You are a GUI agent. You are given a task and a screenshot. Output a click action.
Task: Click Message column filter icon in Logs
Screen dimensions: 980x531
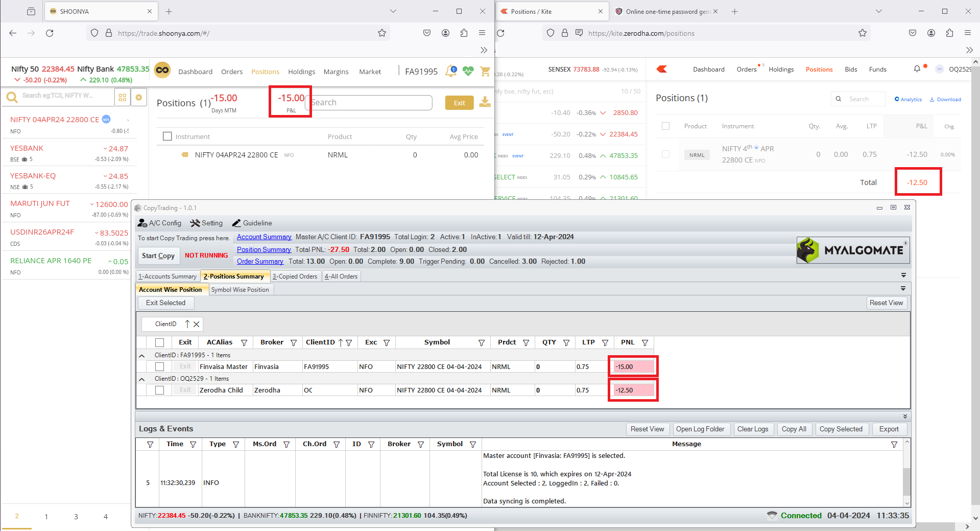pyautogui.click(x=894, y=445)
